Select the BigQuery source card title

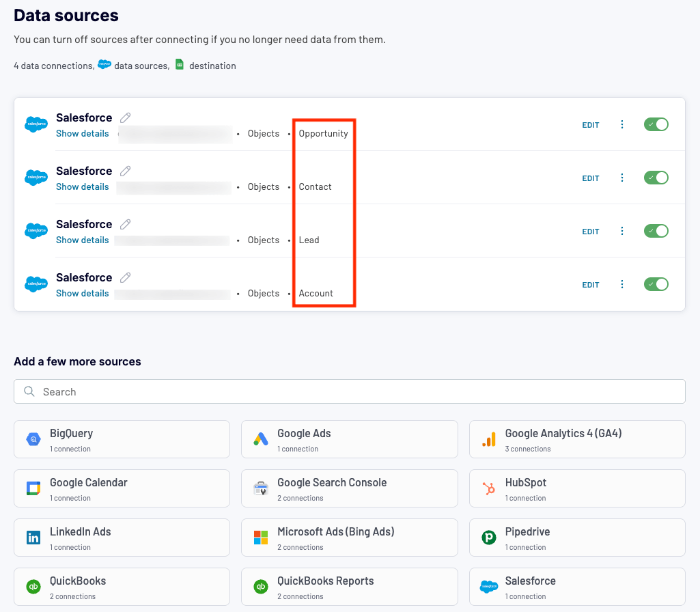72,434
